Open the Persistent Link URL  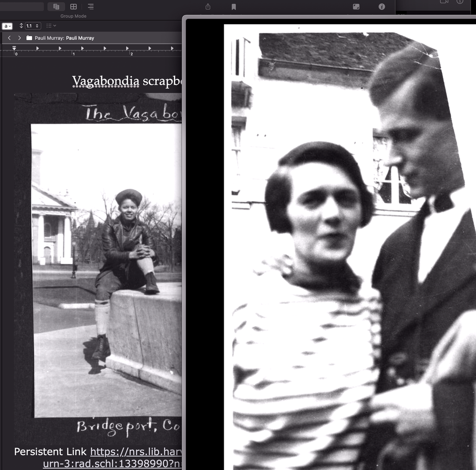(134, 452)
